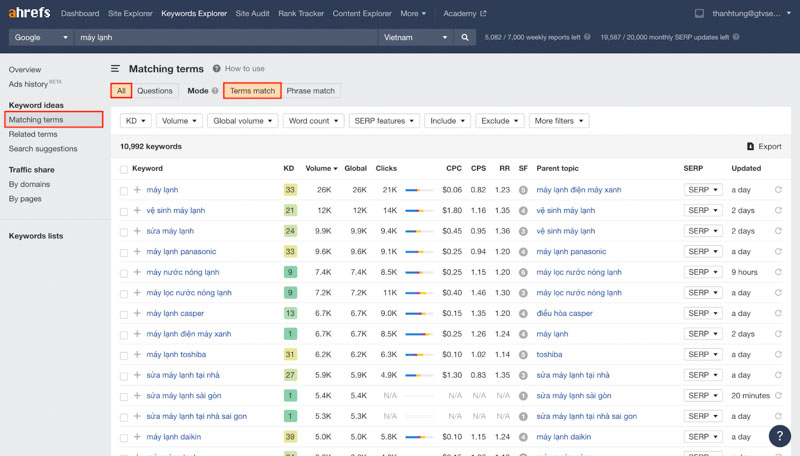
Task: Click the clicks distribution bar for 'máy lạnh'
Action: [419, 190]
